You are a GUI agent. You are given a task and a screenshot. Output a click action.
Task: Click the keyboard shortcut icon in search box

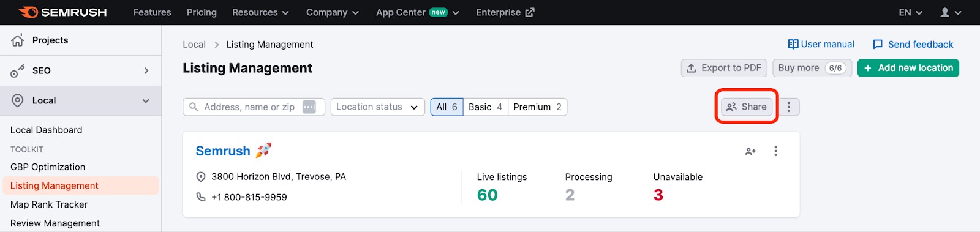[x=309, y=107]
